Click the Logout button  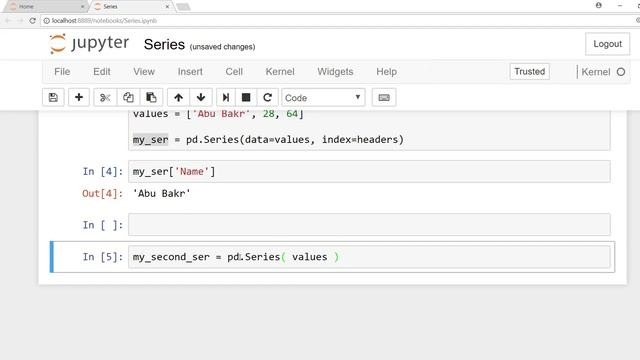tap(607, 44)
